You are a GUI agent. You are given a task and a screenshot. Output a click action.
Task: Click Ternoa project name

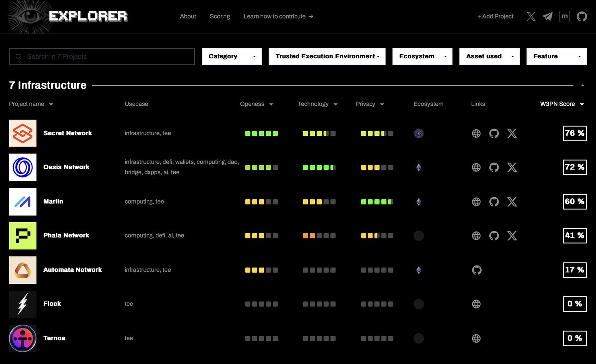[x=54, y=339]
